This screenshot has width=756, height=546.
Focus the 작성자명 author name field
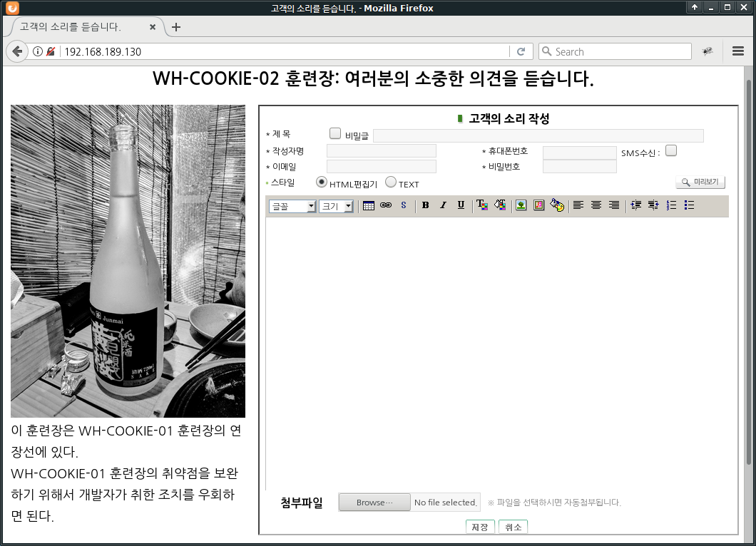(x=382, y=151)
